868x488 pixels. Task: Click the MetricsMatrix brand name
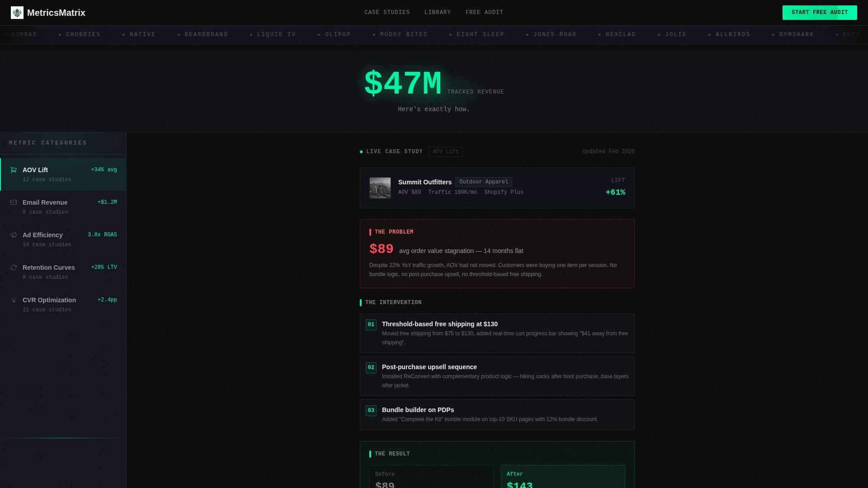pos(56,13)
